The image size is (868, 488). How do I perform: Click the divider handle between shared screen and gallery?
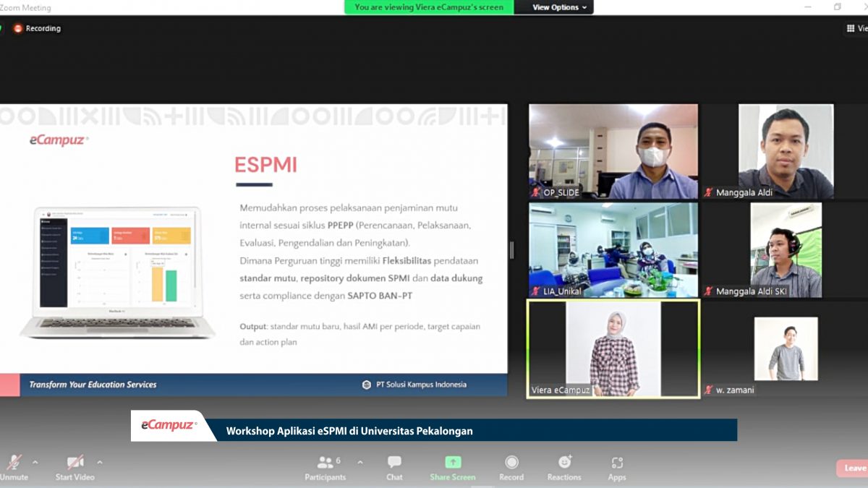tap(511, 250)
